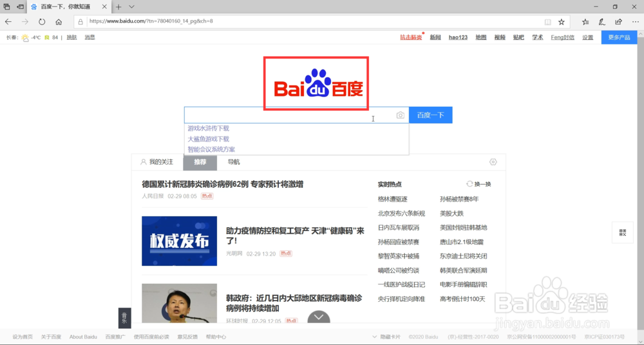Open the 视频 link
Screen dimensions: 644x345
500,37
